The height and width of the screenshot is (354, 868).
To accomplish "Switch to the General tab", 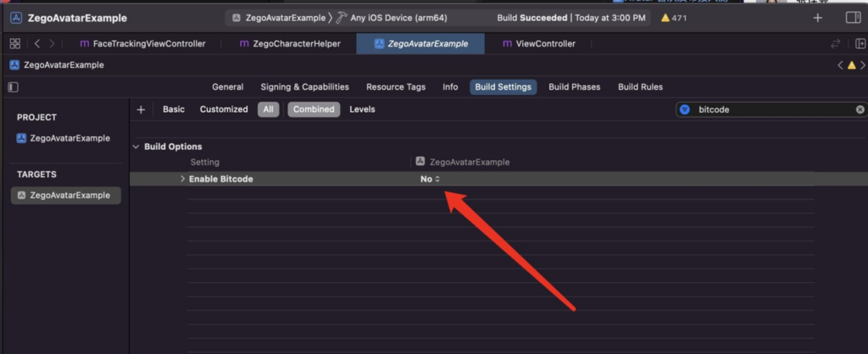I will [227, 87].
